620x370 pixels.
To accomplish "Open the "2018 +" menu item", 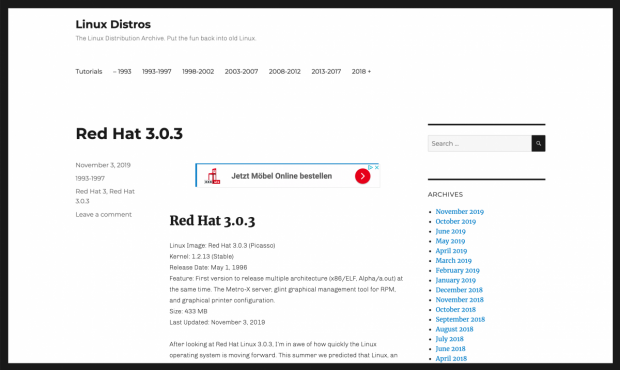I will click(x=361, y=72).
